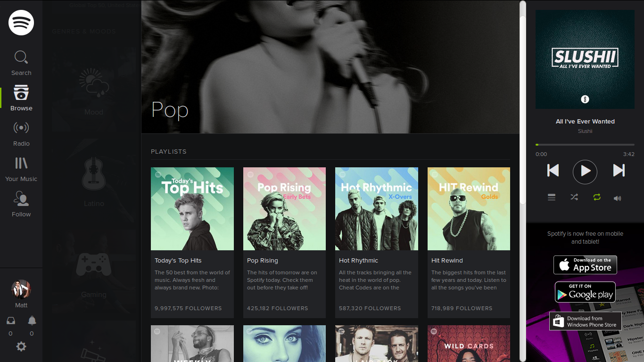The width and height of the screenshot is (644, 362).
Task: Open the Slushii album artwork
Action: tap(585, 59)
